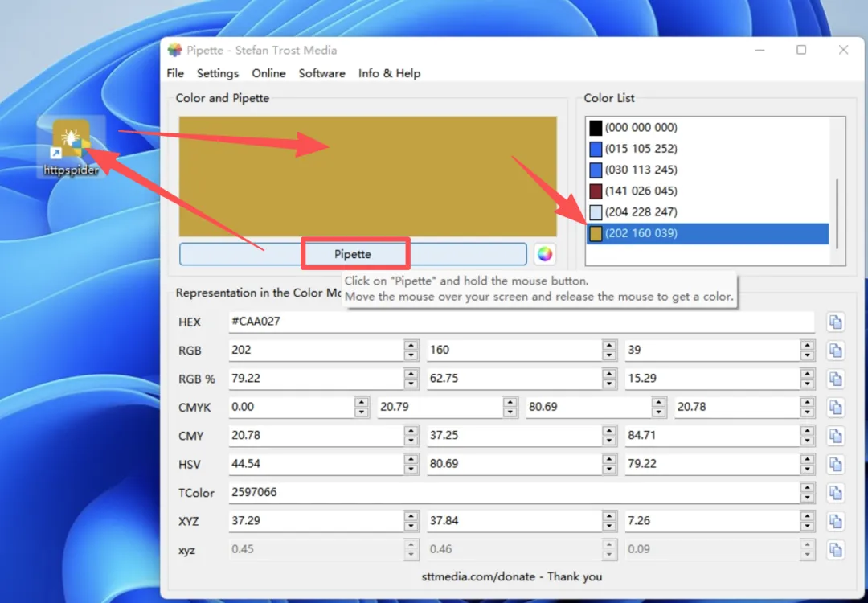Screen dimensions: 868x603
Task: Select light blue (204 228 247) list entry
Action: [x=707, y=212]
